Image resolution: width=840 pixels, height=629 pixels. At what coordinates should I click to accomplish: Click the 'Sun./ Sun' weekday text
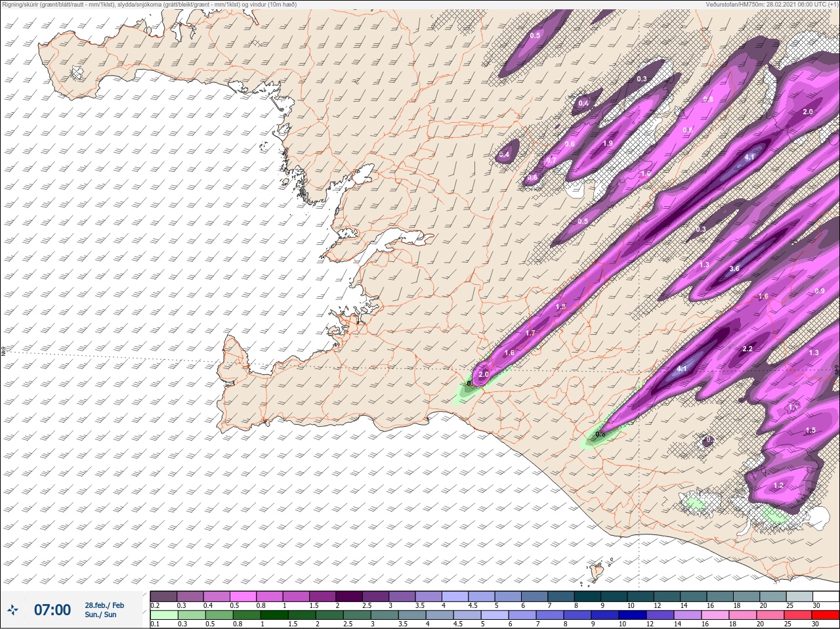[100, 615]
